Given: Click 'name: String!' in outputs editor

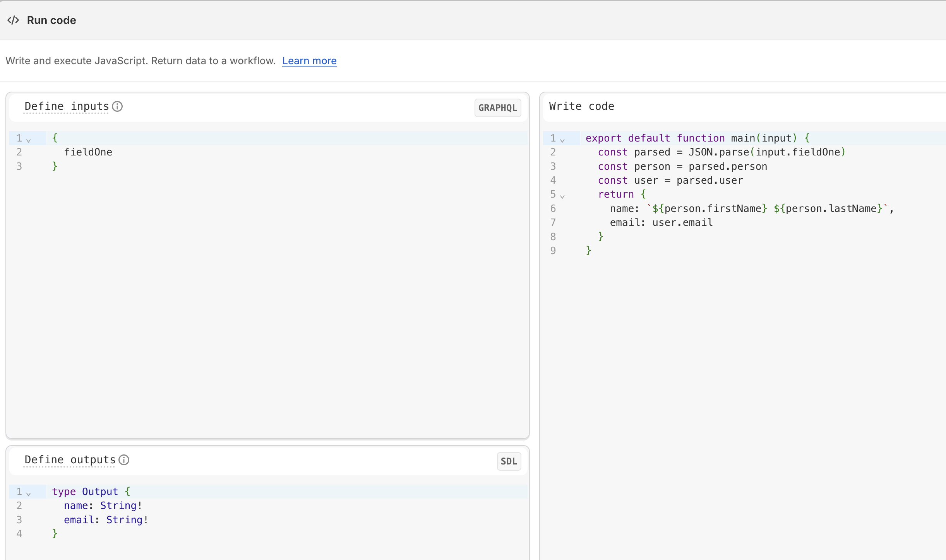Looking at the screenshot, I should click(x=103, y=505).
